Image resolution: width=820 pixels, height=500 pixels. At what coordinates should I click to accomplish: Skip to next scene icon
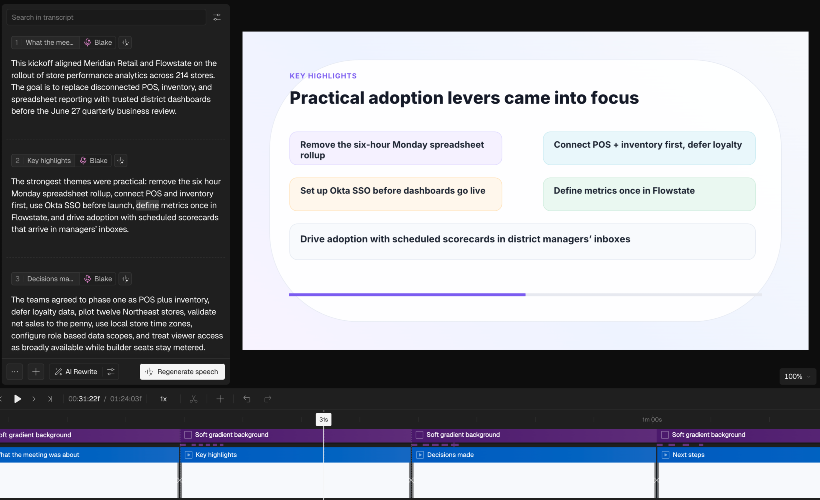tap(50, 399)
